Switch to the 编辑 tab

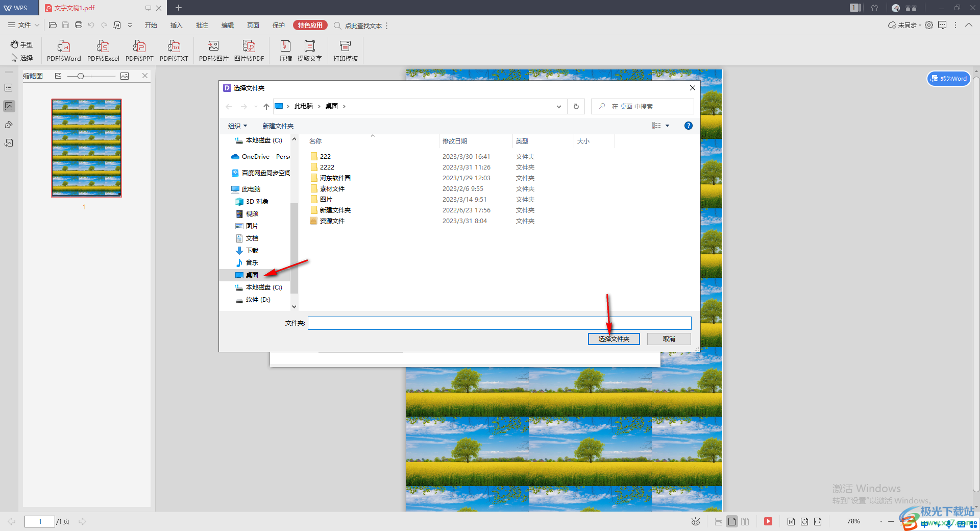pyautogui.click(x=228, y=25)
